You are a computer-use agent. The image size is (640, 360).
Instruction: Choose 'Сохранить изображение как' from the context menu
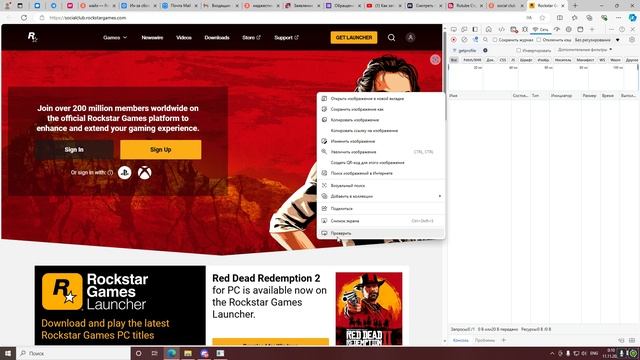point(381,109)
